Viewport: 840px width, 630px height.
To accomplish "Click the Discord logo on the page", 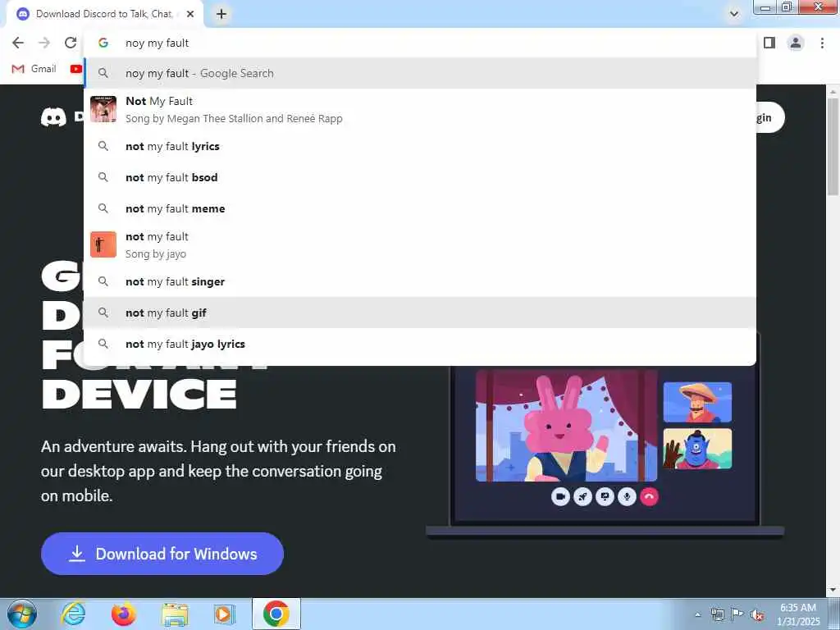I will (x=53, y=117).
